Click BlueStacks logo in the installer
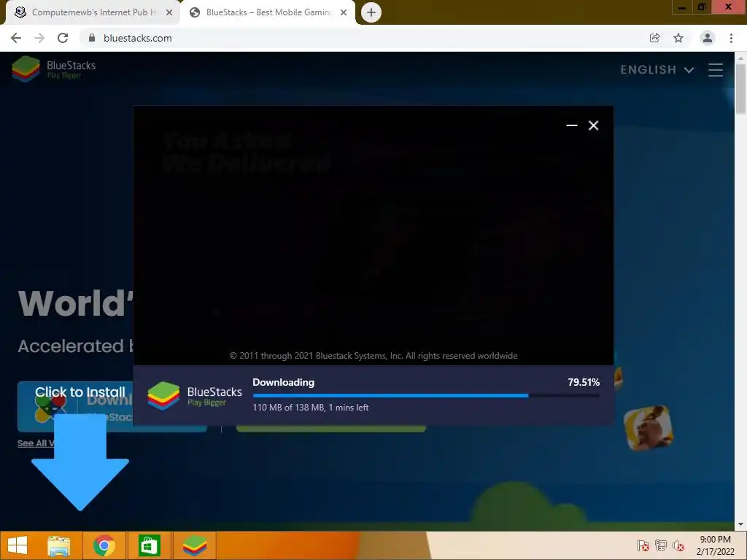 pos(194,396)
